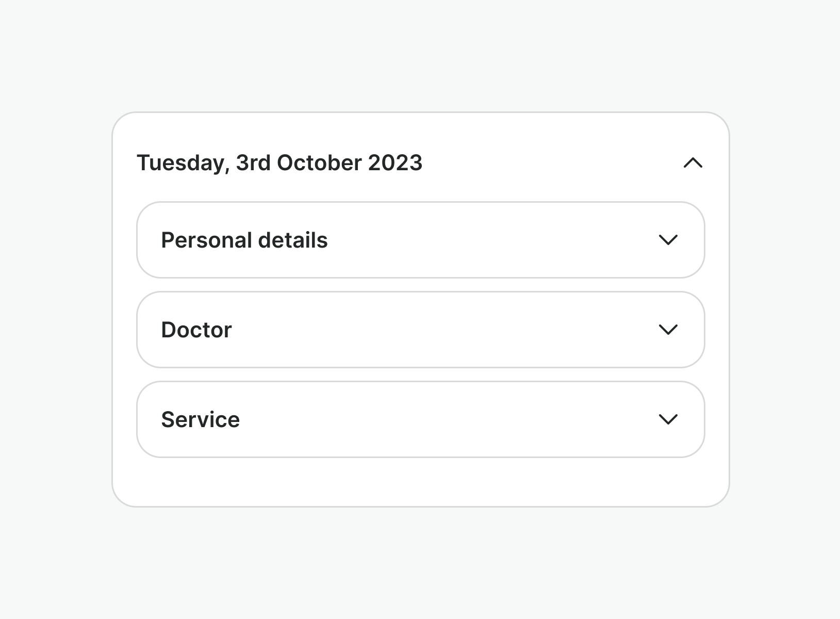The height and width of the screenshot is (619, 840).
Task: Expand the Service accordion section
Action: click(x=420, y=419)
